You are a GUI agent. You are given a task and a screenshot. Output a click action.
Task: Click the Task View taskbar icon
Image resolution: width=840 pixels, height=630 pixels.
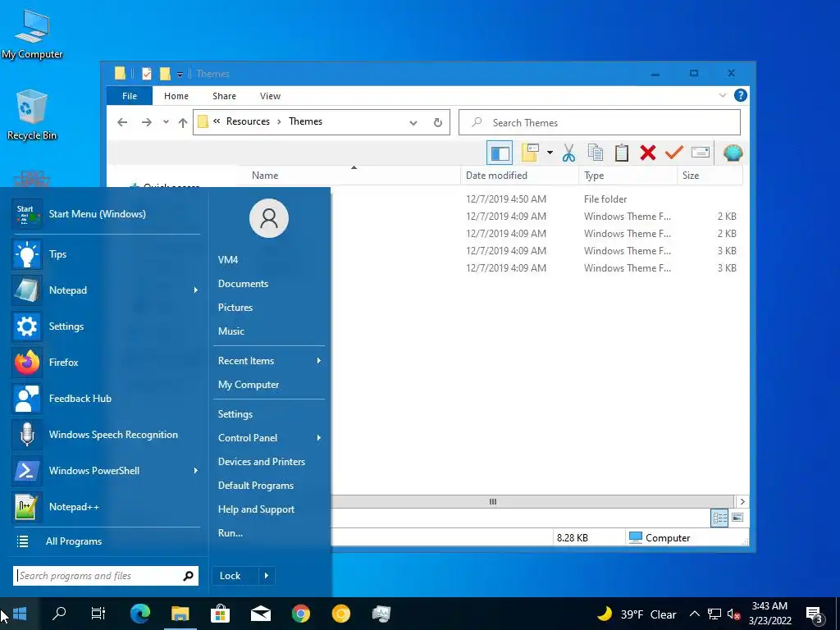point(98,614)
